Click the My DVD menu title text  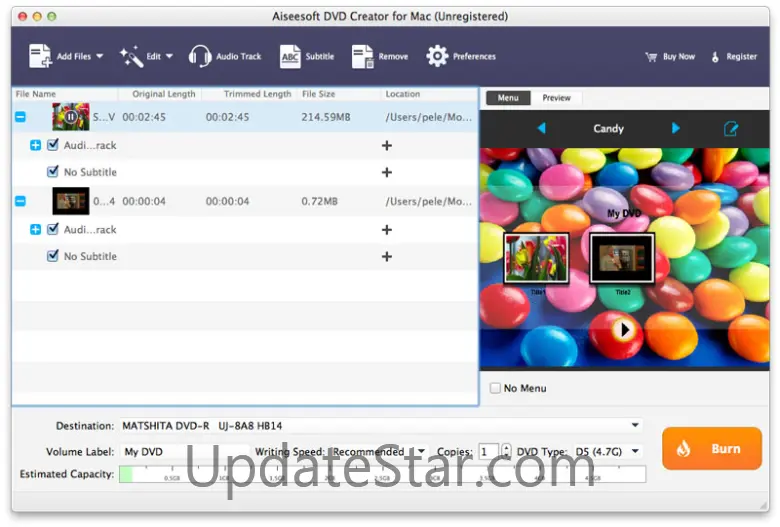pyautogui.click(x=624, y=213)
